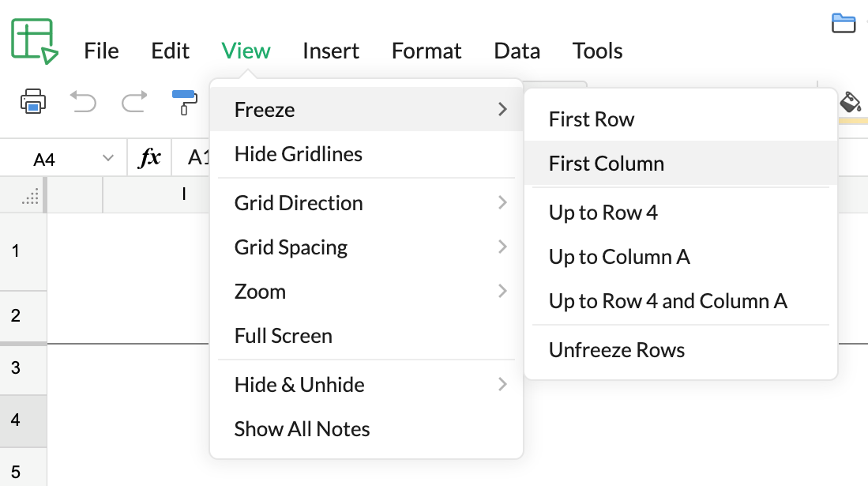
Task: Select the paint format roller icon
Action: (x=184, y=101)
